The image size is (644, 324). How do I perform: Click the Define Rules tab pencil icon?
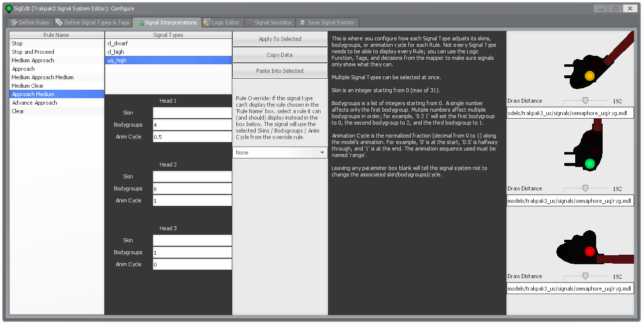pyautogui.click(x=14, y=22)
